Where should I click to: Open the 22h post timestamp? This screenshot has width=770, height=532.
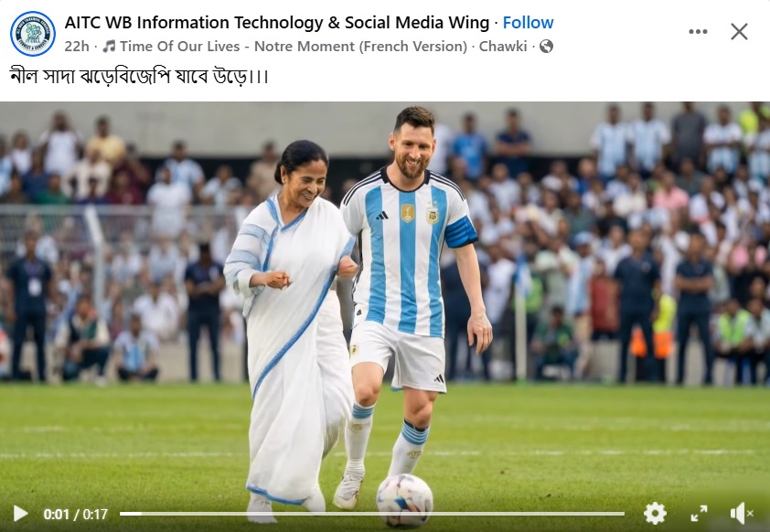pyautogui.click(x=77, y=46)
